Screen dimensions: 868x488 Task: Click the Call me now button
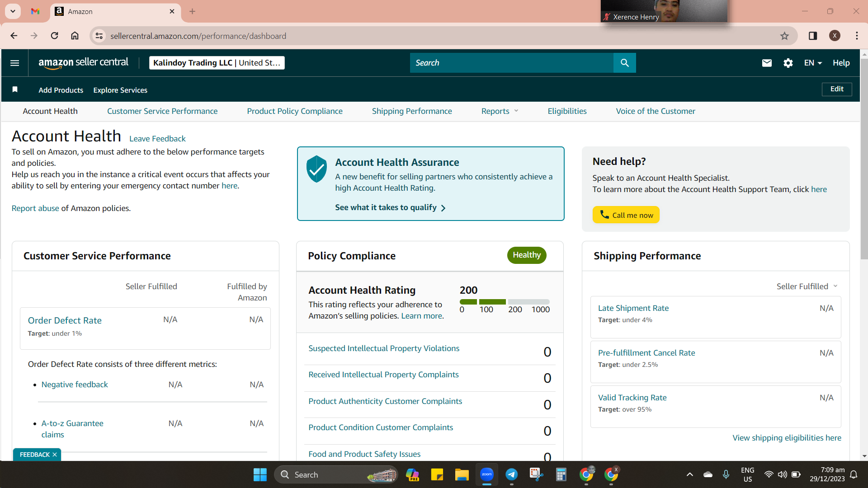[626, 215]
